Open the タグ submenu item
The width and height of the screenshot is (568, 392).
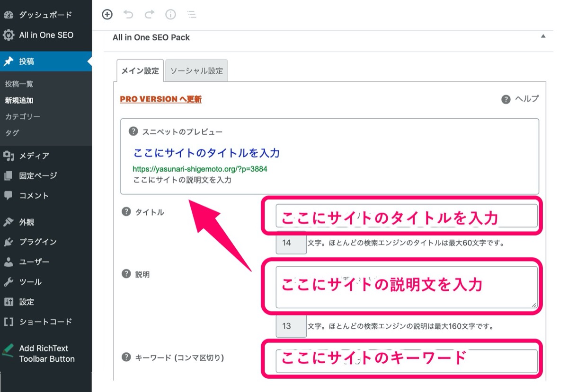[x=12, y=133]
